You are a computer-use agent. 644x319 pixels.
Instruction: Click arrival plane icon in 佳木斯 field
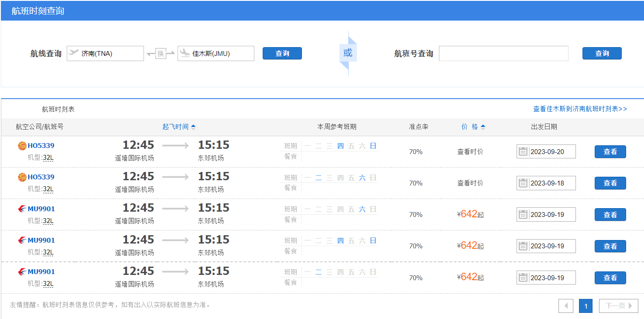185,53
